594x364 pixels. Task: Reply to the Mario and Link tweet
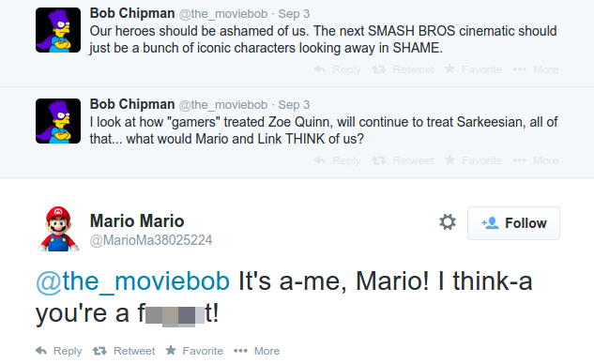click(x=338, y=160)
